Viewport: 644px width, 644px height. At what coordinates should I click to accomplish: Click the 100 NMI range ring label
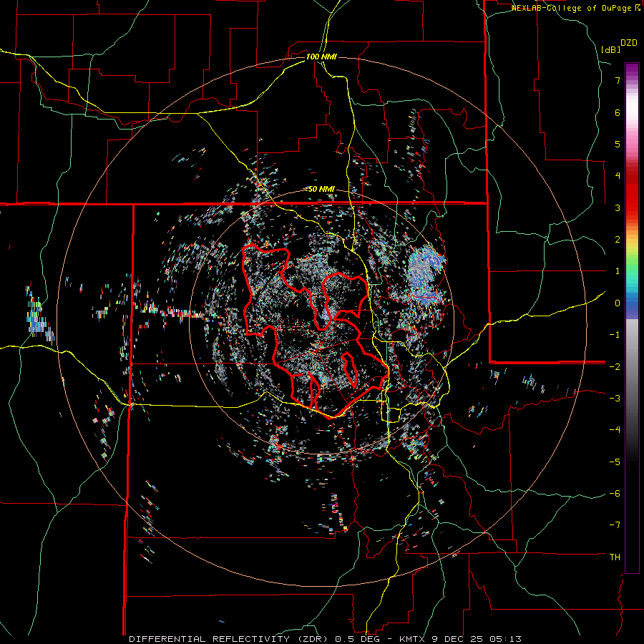[x=321, y=57]
